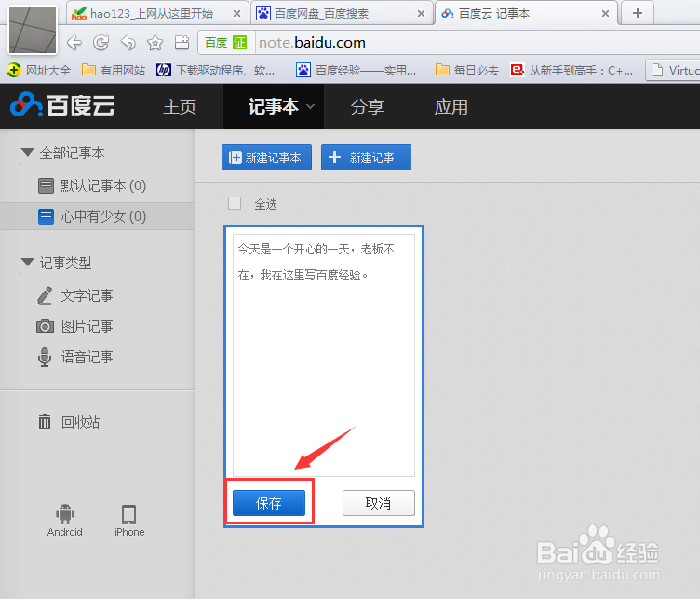The height and width of the screenshot is (599, 700).
Task: Click the note.baidu.com address bar
Action: (x=478, y=43)
